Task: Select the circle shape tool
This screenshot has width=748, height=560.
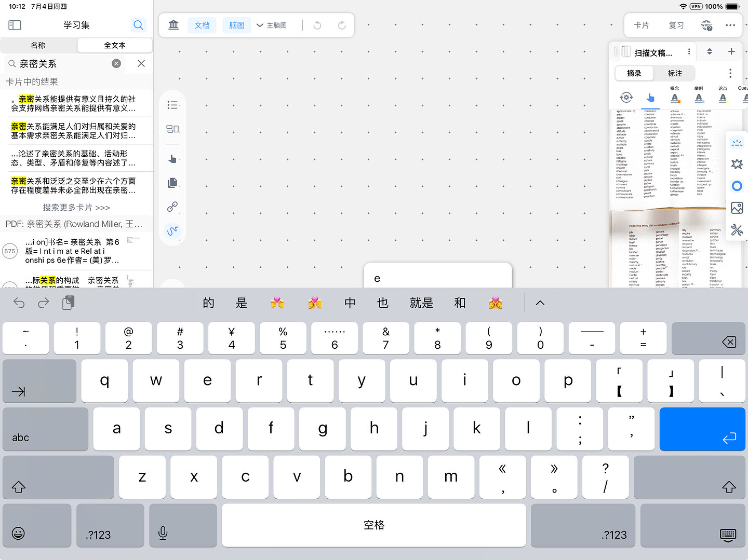Action: click(737, 186)
